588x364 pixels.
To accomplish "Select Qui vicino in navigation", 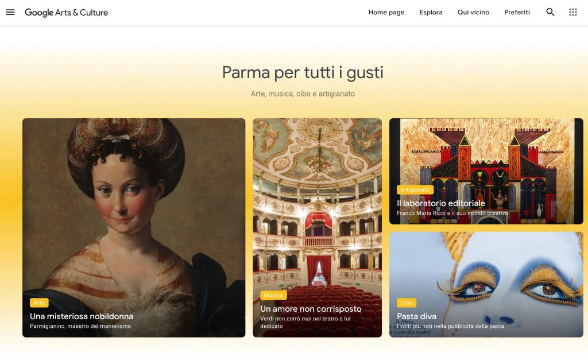I will [x=473, y=13].
